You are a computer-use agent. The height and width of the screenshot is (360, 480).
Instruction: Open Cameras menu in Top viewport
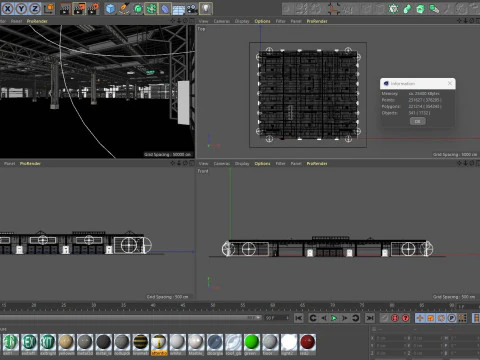click(222, 21)
